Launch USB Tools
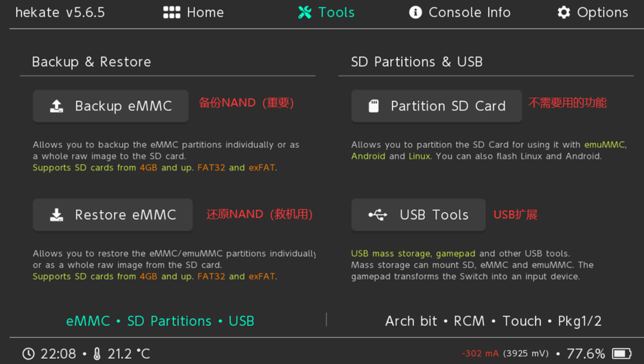Screen dimensions: 644x364 click(x=418, y=215)
